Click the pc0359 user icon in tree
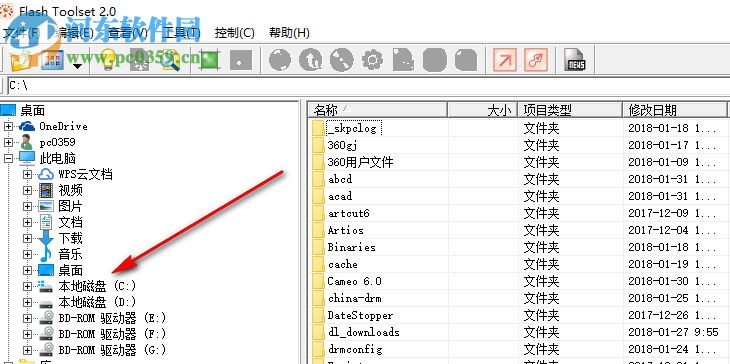The height and width of the screenshot is (364, 730). [x=27, y=142]
